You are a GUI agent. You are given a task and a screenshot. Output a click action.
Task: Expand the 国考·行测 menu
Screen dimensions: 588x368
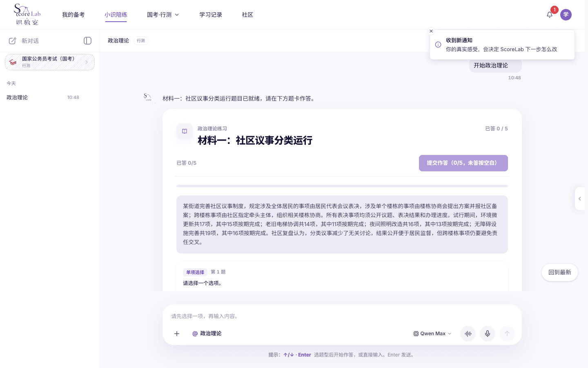(x=163, y=15)
